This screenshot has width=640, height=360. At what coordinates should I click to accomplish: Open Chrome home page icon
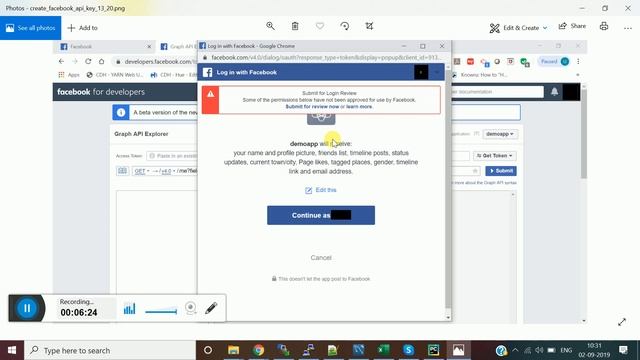click(101, 61)
